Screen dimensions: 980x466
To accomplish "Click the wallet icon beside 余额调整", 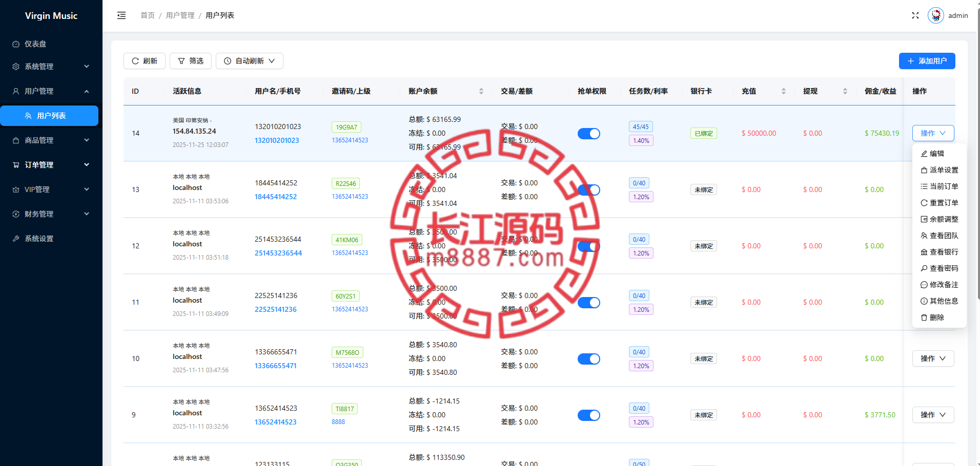I will 924,219.
